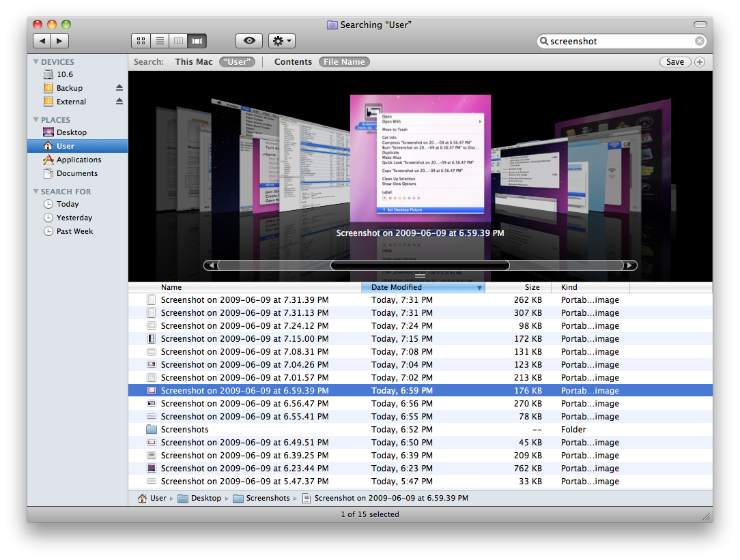Click the Cover Flow scroll right arrow
The height and width of the screenshot is (560, 740).
click(x=629, y=265)
